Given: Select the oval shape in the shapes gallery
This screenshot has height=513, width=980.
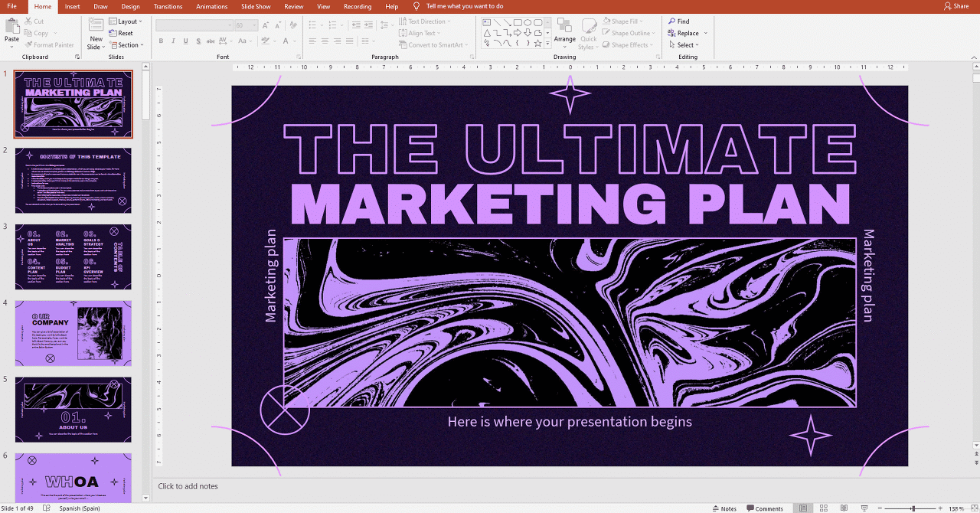Looking at the screenshot, I should (528, 22).
